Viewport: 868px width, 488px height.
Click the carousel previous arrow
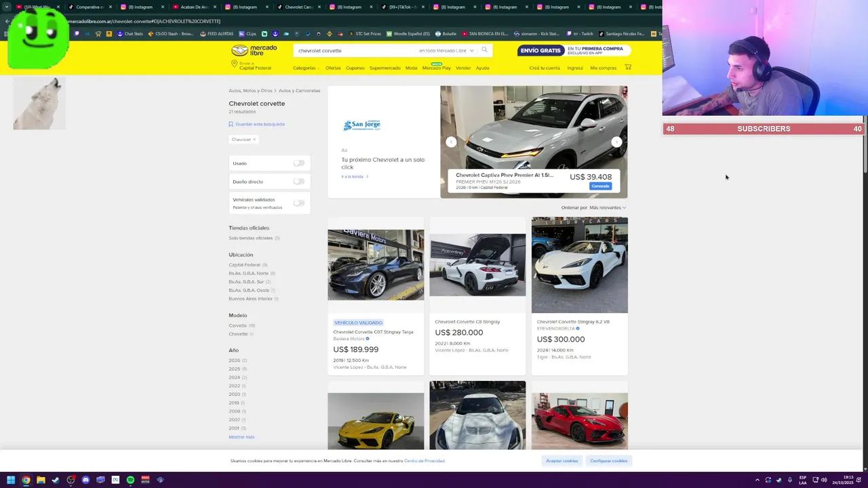point(451,142)
